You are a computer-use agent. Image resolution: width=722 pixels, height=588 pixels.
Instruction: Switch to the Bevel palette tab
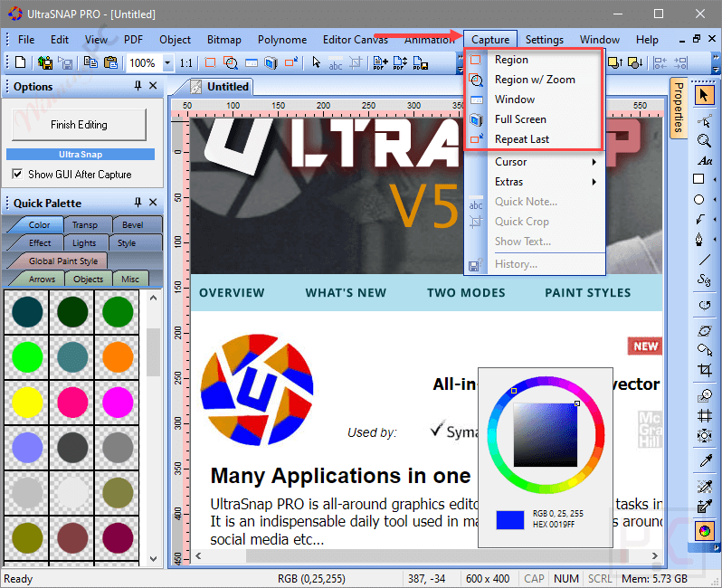point(133,224)
